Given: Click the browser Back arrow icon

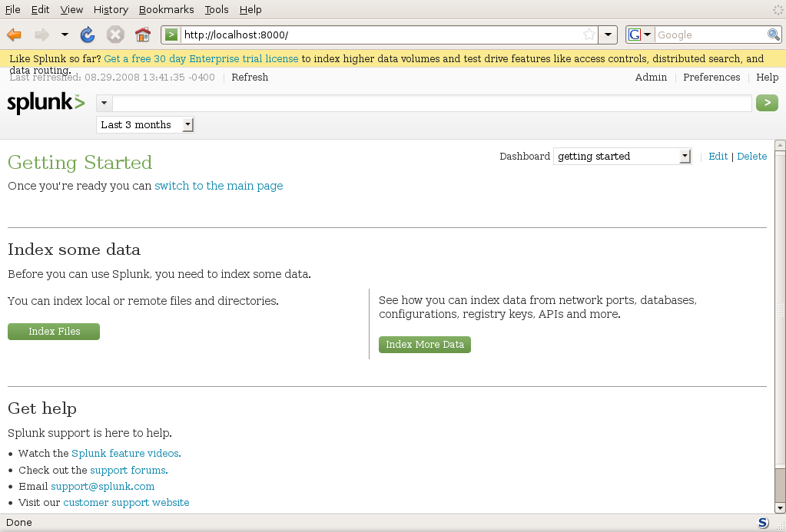Looking at the screenshot, I should pyautogui.click(x=14, y=35).
